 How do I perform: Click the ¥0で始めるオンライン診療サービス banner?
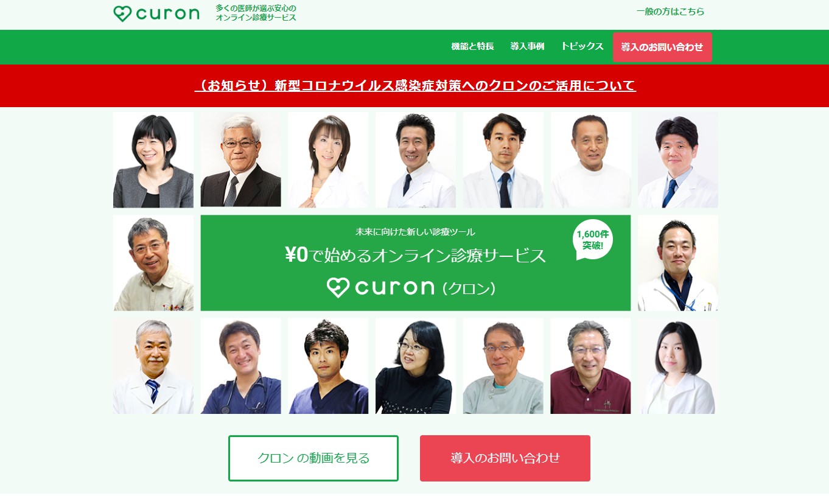[x=416, y=263]
